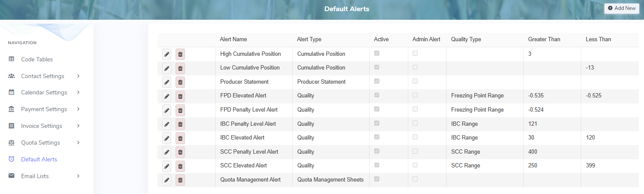Toggle Admin Alert checkbox for FPD Penalty Level Alert

point(415,109)
